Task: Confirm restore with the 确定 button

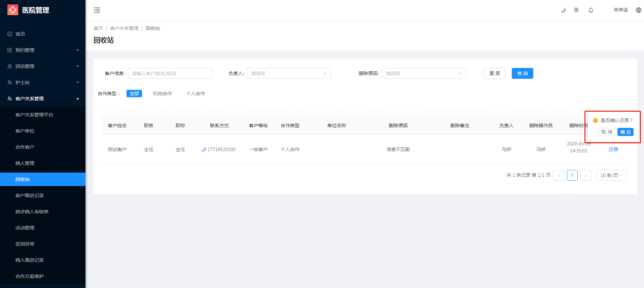Action: [x=625, y=132]
